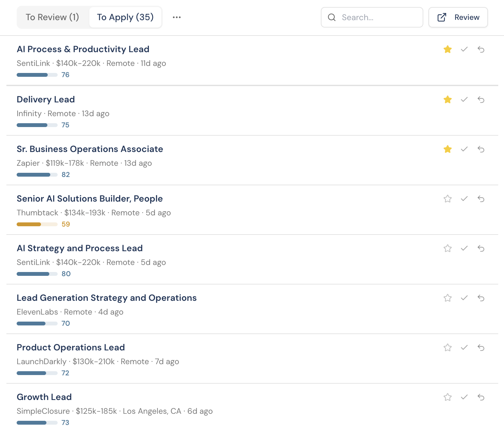Click 'SentiLink · $140k–220k · Remote · 5d ago'
The height and width of the screenshot is (432, 504).
pos(91,262)
